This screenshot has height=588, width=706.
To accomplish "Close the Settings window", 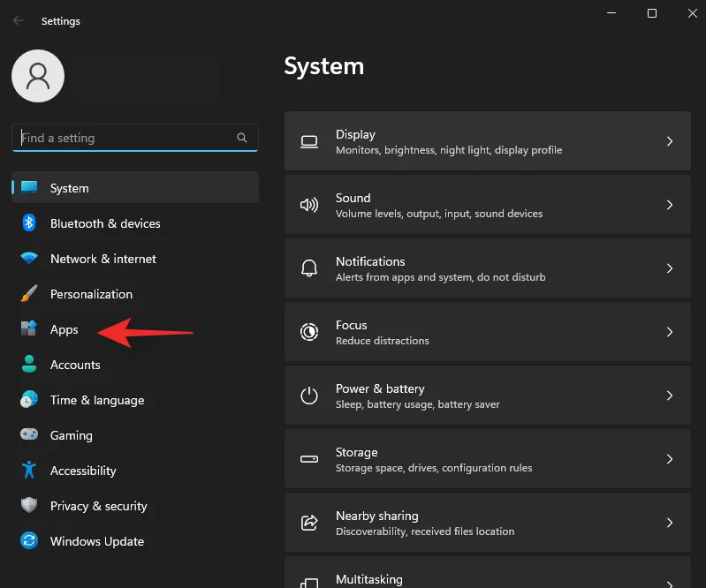I will pyautogui.click(x=693, y=13).
